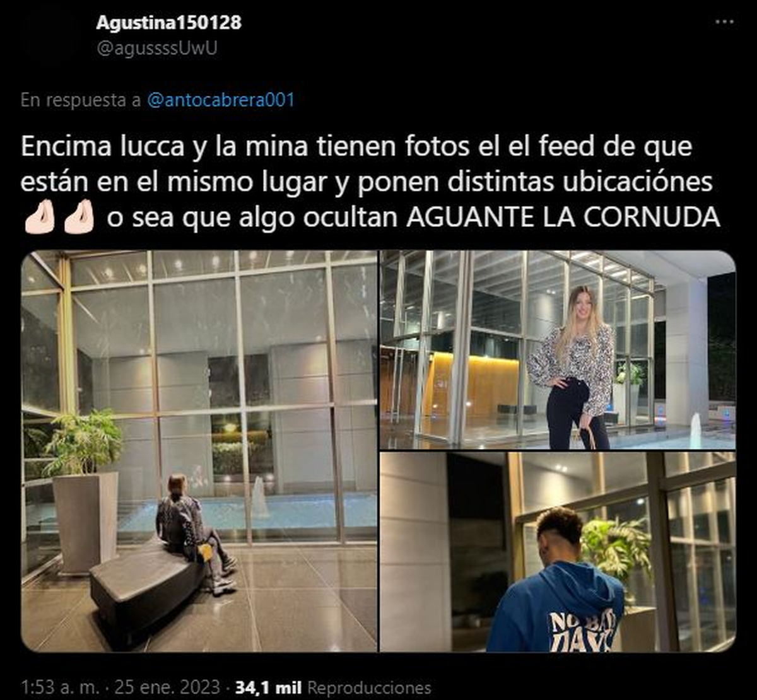
Task: Open the photo of the blonde woman posing
Action: pyautogui.click(x=558, y=350)
